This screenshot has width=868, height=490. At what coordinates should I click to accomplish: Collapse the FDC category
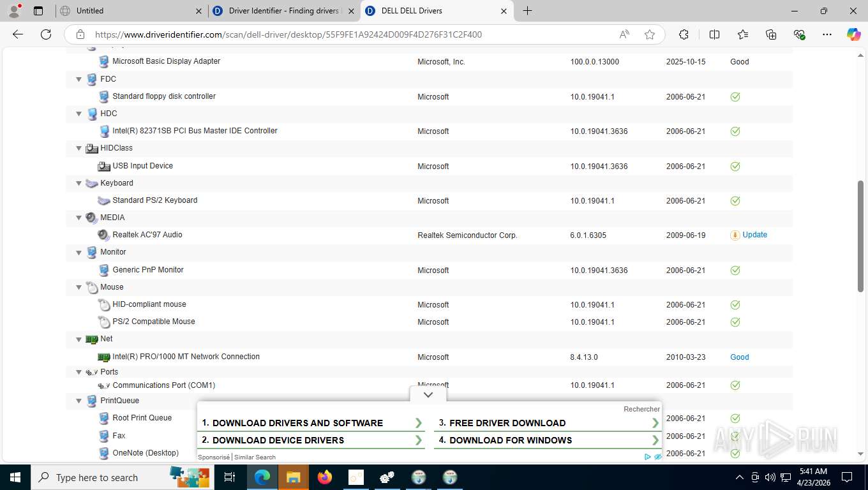(x=79, y=80)
